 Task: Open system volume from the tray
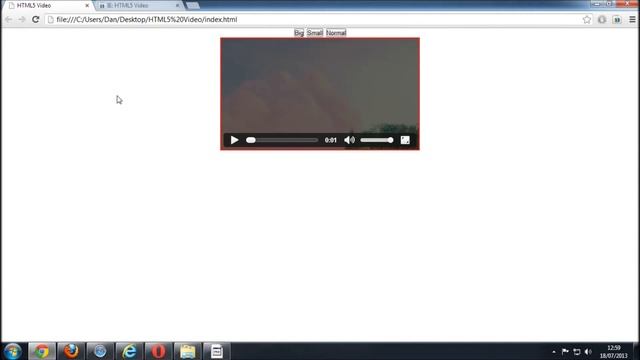(588, 351)
